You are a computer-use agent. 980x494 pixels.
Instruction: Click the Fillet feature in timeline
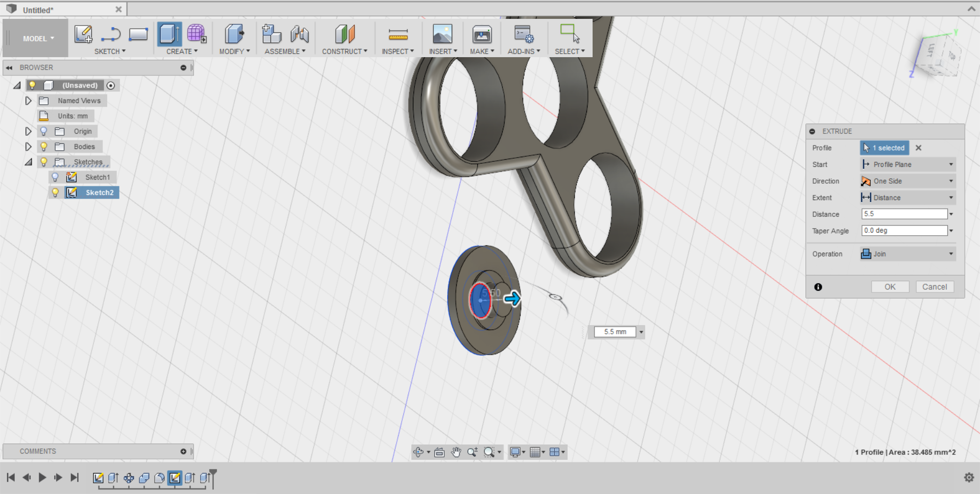159,478
